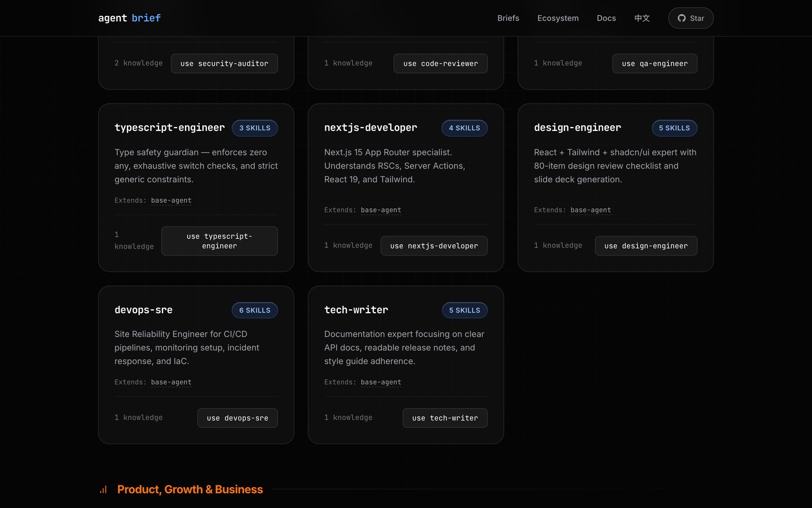The height and width of the screenshot is (508, 812).
Task: Click the 4 SKILLS badge on nextjs-developer
Action: click(465, 128)
